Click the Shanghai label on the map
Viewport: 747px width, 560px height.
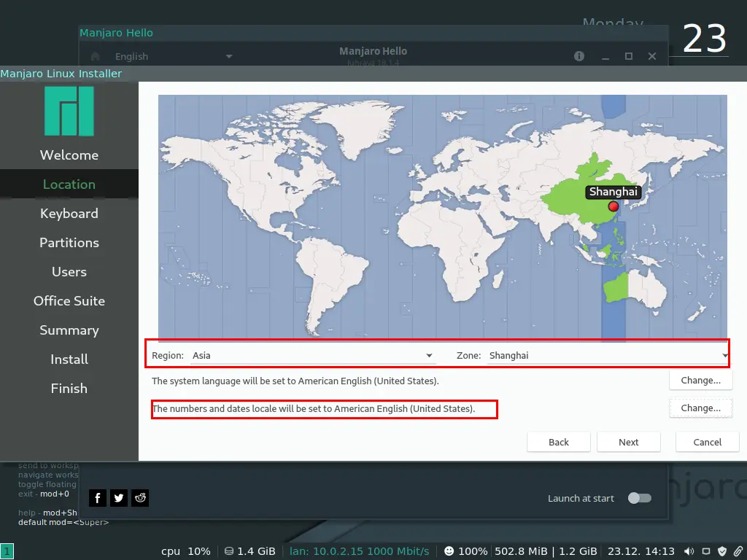click(x=613, y=192)
